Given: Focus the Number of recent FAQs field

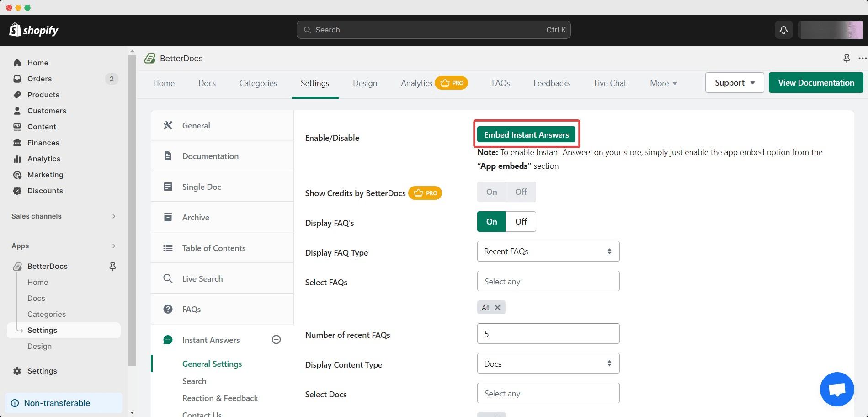Looking at the screenshot, I should coord(548,334).
